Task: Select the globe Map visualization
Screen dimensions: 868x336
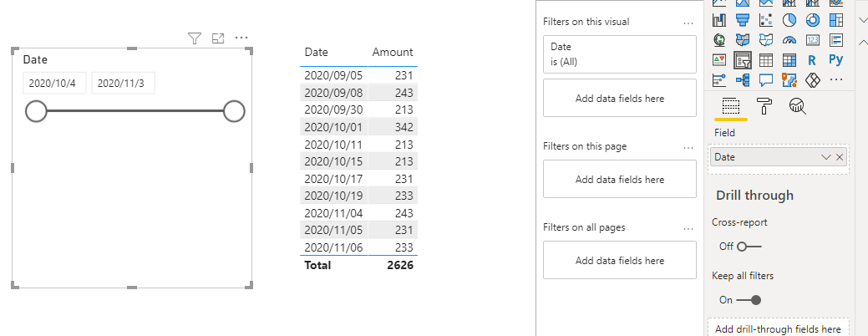Action: click(719, 40)
